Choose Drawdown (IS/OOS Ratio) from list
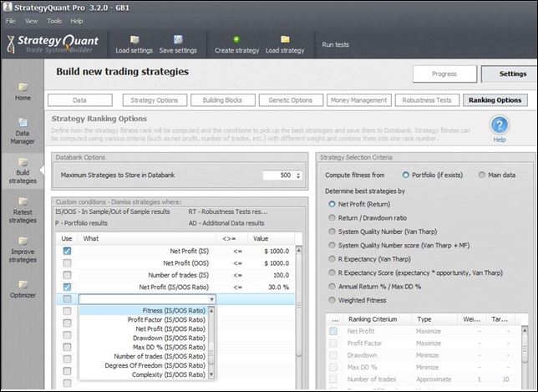 [143, 339]
